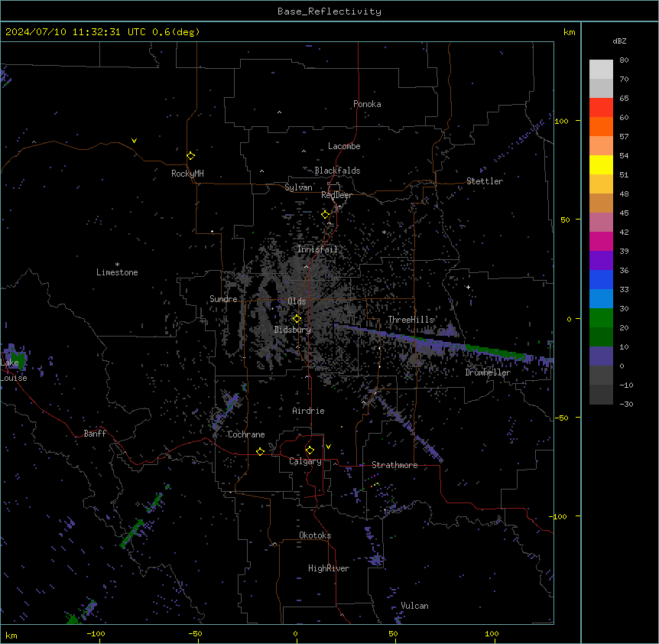659x644 pixels.
Task: Pick the yellow 51-54 dBZ legend color
Action: [601, 164]
